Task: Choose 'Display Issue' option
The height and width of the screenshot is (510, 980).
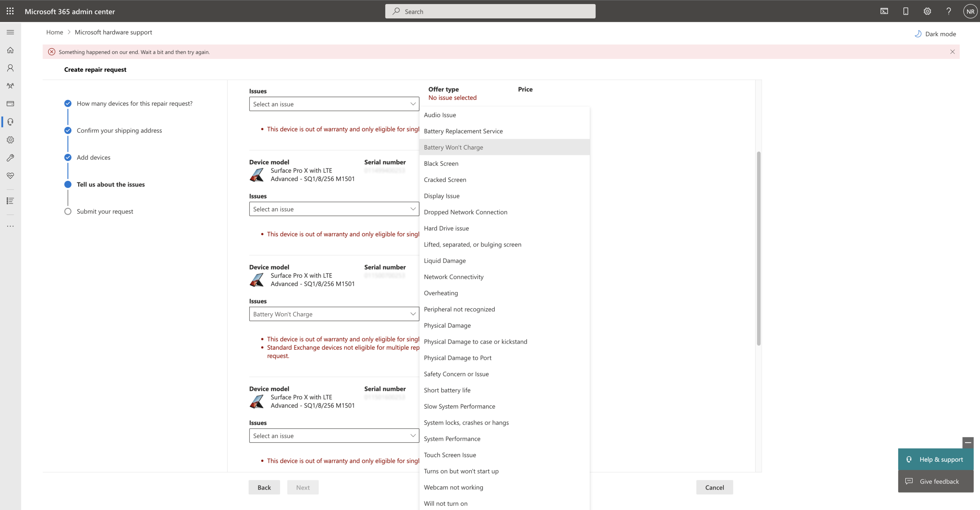Action: [505, 196]
